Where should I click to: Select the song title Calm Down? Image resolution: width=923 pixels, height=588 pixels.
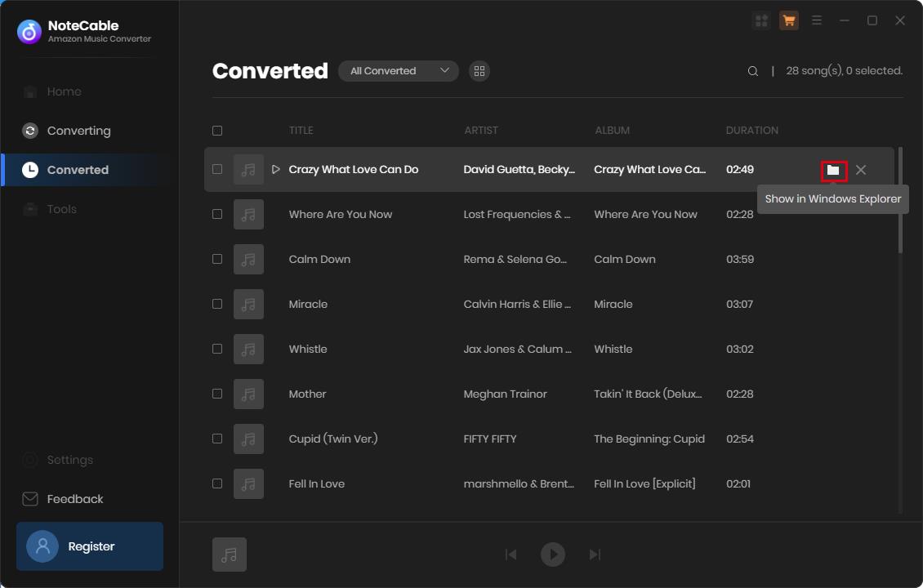click(x=319, y=259)
